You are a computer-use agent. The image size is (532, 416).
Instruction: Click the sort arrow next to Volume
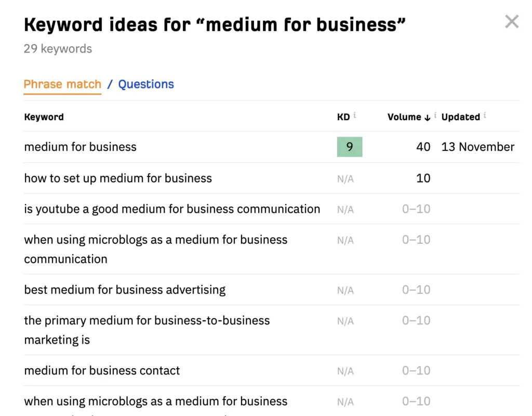[x=428, y=118]
